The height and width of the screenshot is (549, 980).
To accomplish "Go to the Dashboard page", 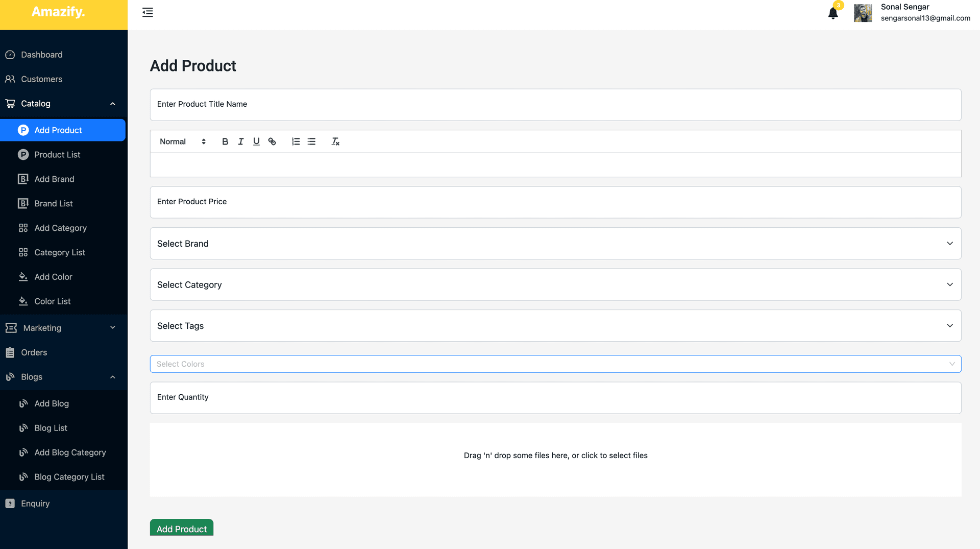I will tap(42, 55).
